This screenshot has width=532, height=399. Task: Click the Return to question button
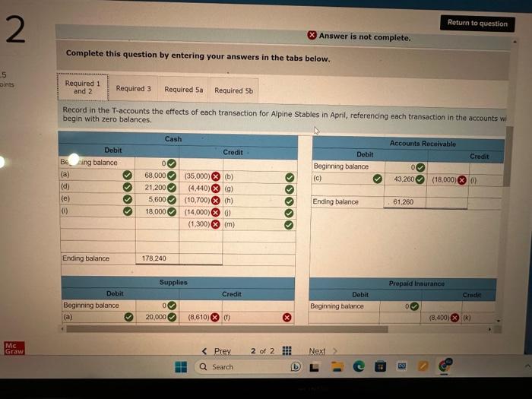[477, 23]
